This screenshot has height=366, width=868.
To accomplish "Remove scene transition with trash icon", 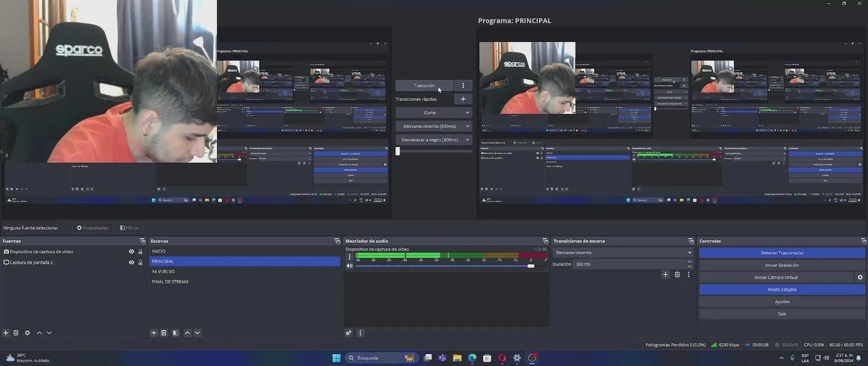I will [677, 274].
